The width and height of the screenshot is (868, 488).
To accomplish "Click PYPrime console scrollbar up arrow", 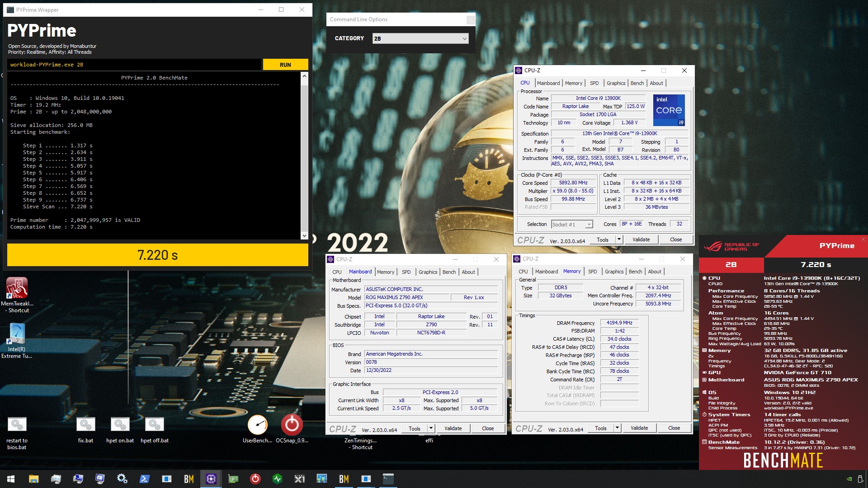I will (x=304, y=76).
